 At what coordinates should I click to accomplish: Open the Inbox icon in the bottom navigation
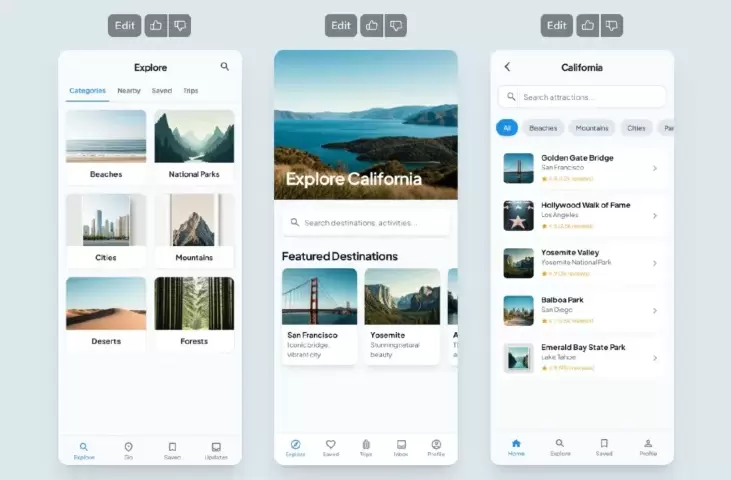tap(401, 447)
